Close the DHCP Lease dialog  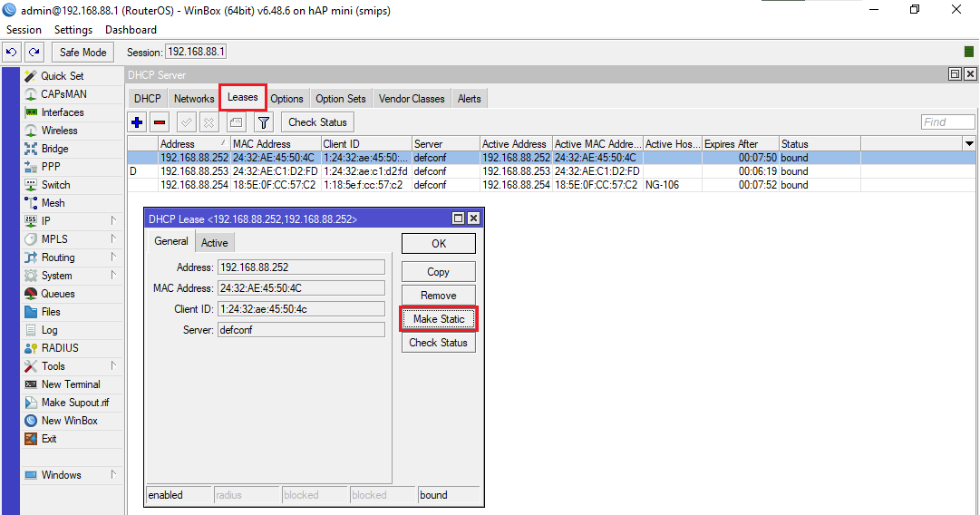(474, 219)
